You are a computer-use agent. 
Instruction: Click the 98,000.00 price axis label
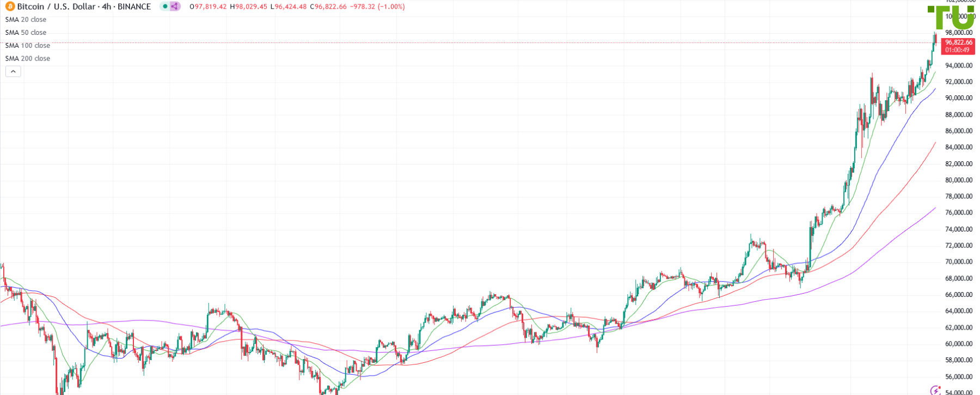pos(959,33)
